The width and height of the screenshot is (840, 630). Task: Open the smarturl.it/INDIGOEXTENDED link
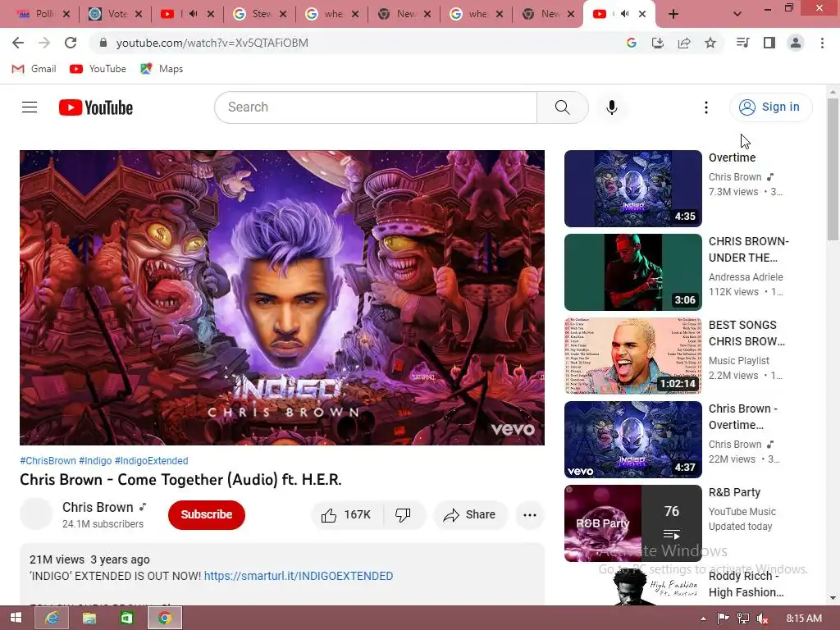[299, 576]
